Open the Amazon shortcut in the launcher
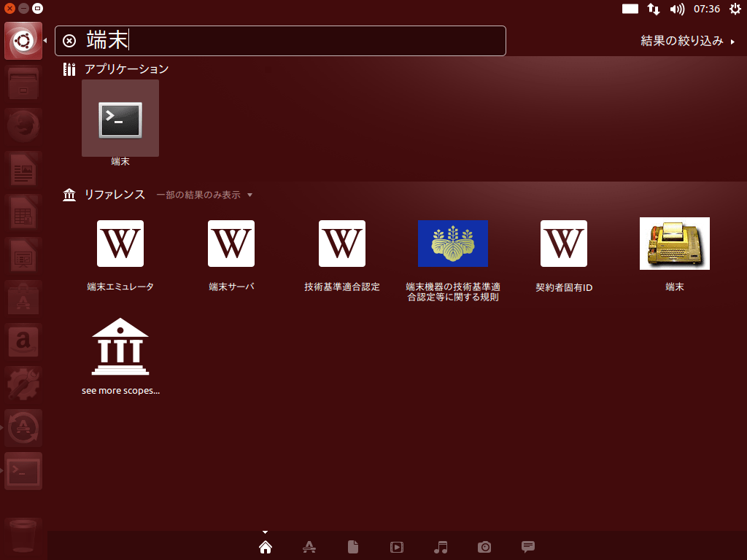Screen dimensions: 747x560 [23, 341]
